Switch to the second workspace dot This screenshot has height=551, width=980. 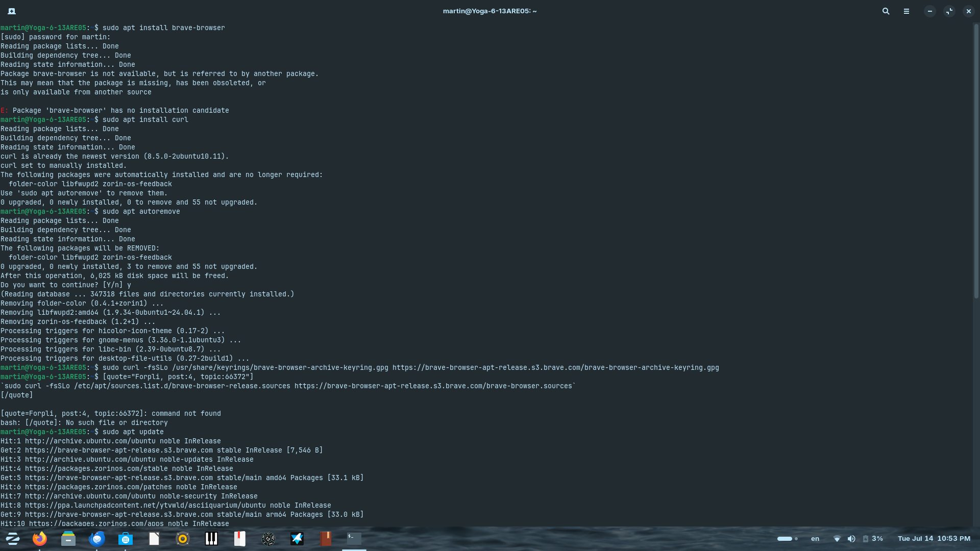coord(796,539)
